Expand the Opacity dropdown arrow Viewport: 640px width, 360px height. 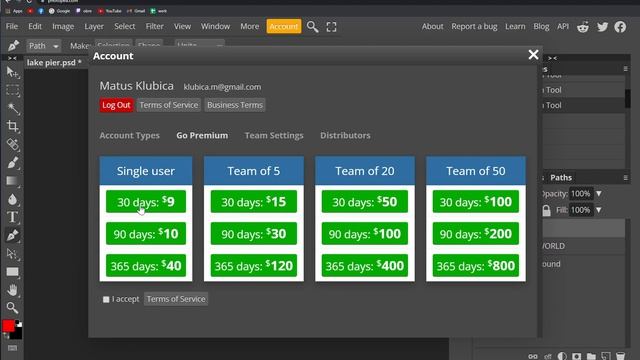point(599,193)
